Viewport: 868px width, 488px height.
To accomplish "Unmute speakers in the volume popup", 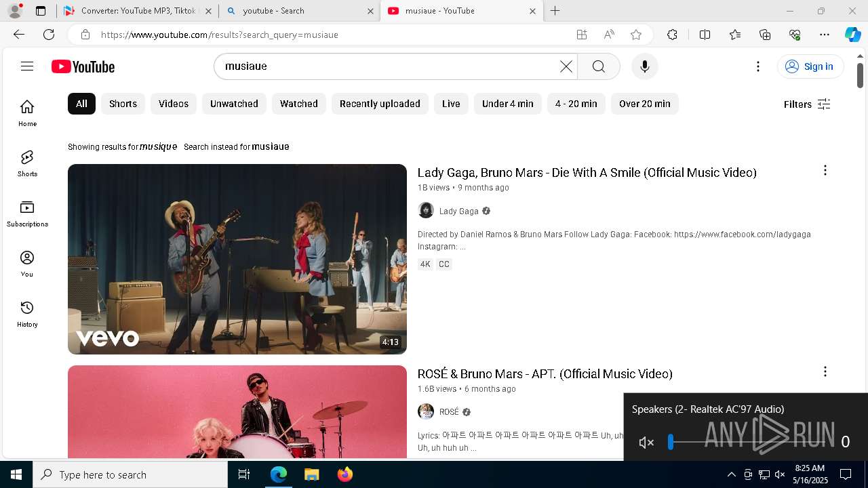I will coord(646,443).
